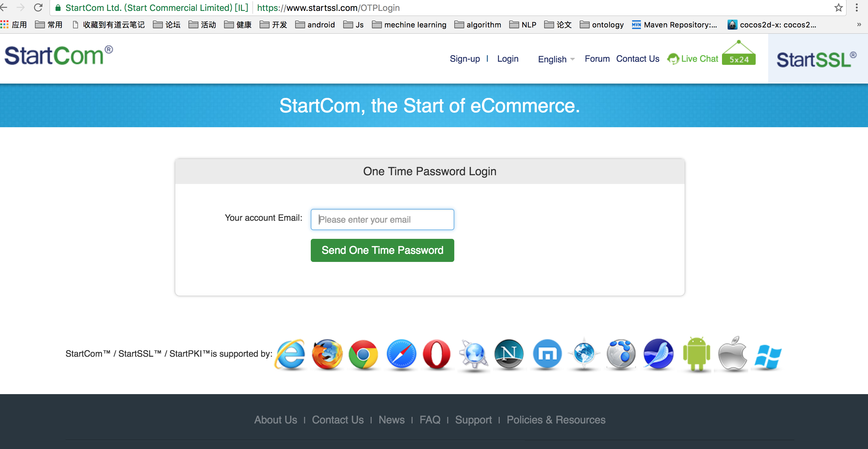
Task: Bookmark page with the star icon
Action: tap(838, 7)
